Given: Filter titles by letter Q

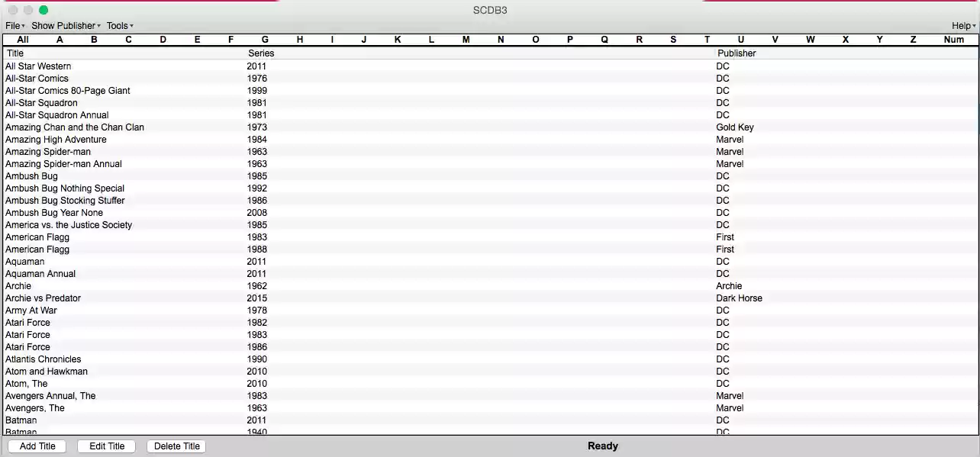Looking at the screenshot, I should [x=604, y=40].
